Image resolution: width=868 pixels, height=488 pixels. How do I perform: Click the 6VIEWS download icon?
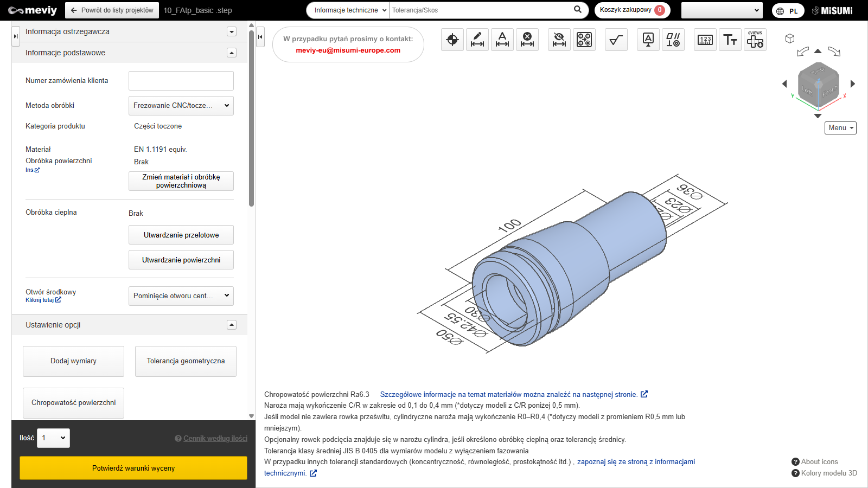point(755,40)
